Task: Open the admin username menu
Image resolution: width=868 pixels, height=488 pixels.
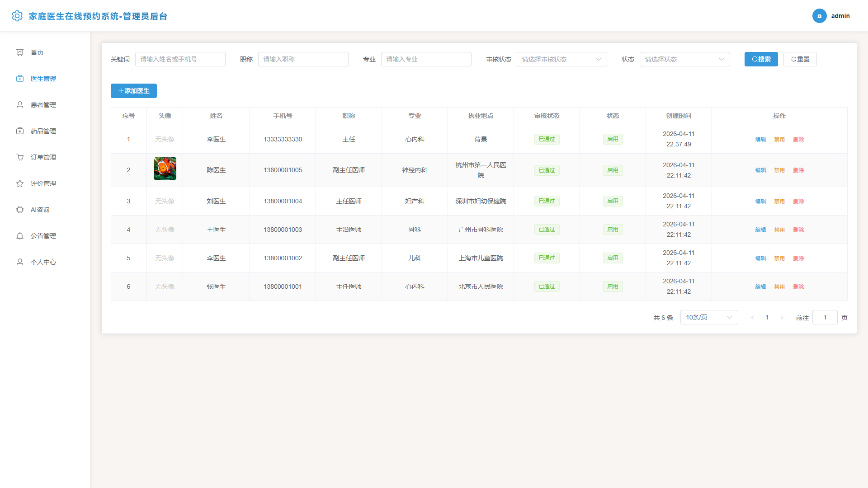Action: tap(840, 16)
